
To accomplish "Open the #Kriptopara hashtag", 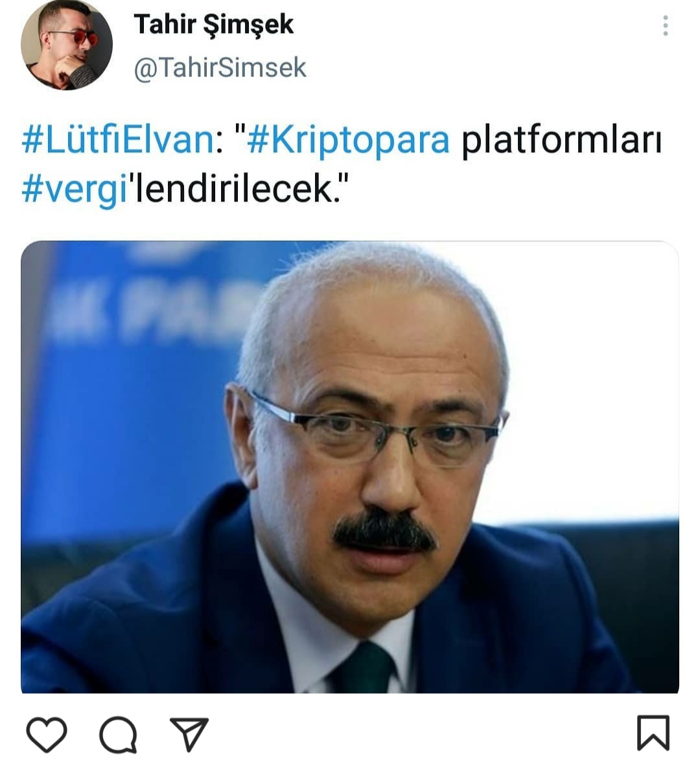I will click(x=348, y=141).
